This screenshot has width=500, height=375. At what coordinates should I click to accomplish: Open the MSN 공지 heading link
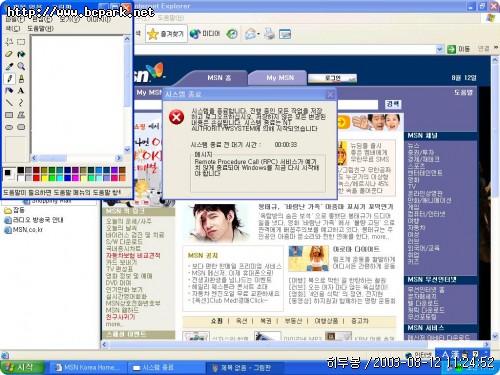tap(203, 255)
